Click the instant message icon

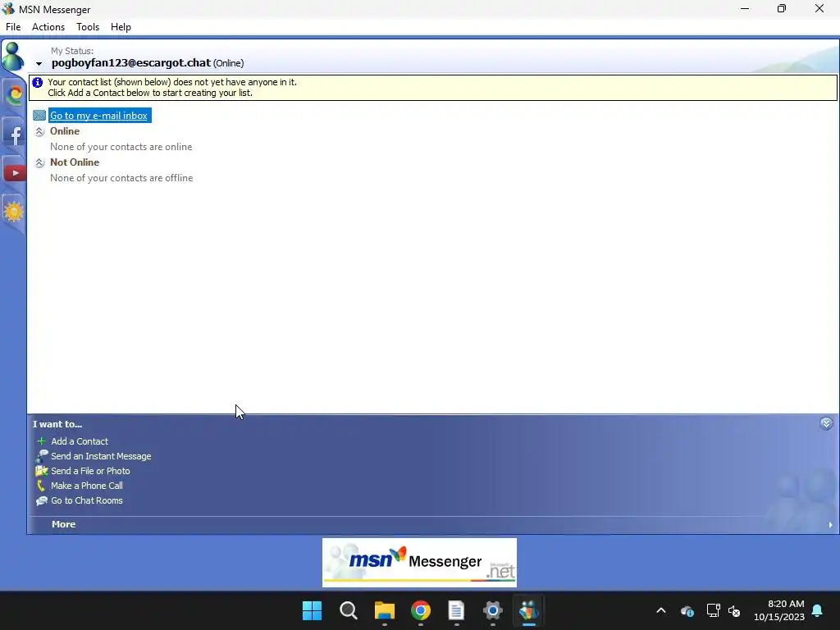point(41,456)
